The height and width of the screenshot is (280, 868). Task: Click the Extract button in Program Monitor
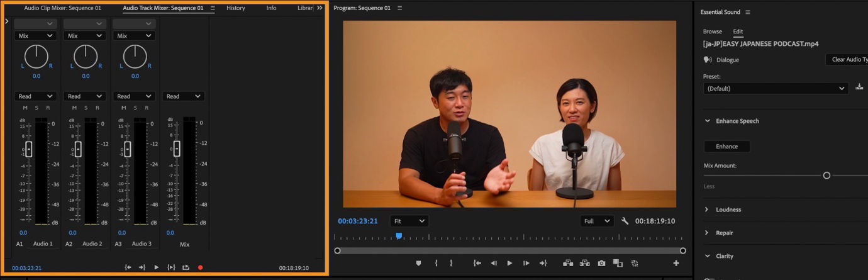click(x=584, y=263)
